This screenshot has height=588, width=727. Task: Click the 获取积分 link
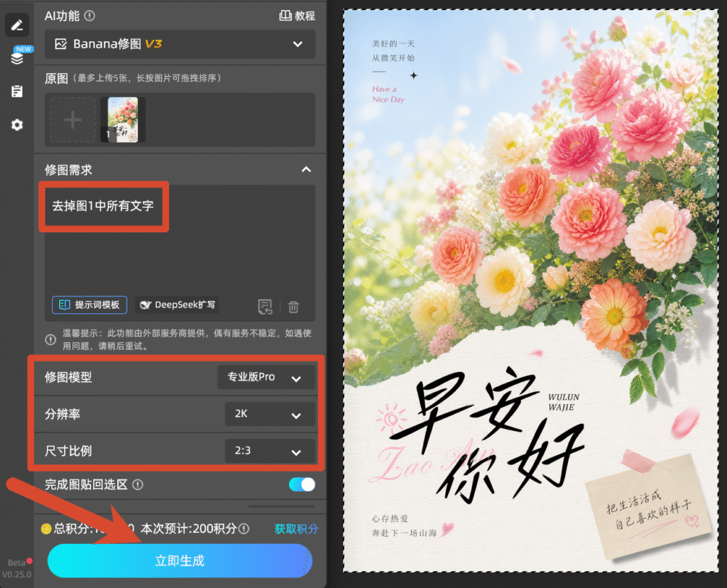tap(296, 528)
